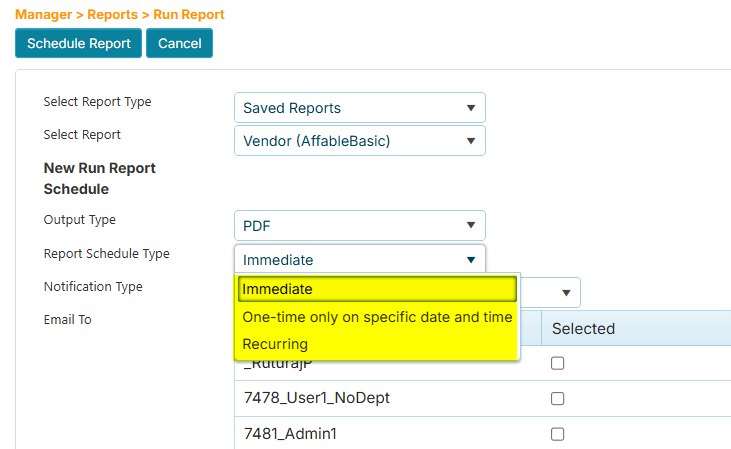The image size is (731, 449).
Task: Click the Schedule Report button
Action: point(78,43)
